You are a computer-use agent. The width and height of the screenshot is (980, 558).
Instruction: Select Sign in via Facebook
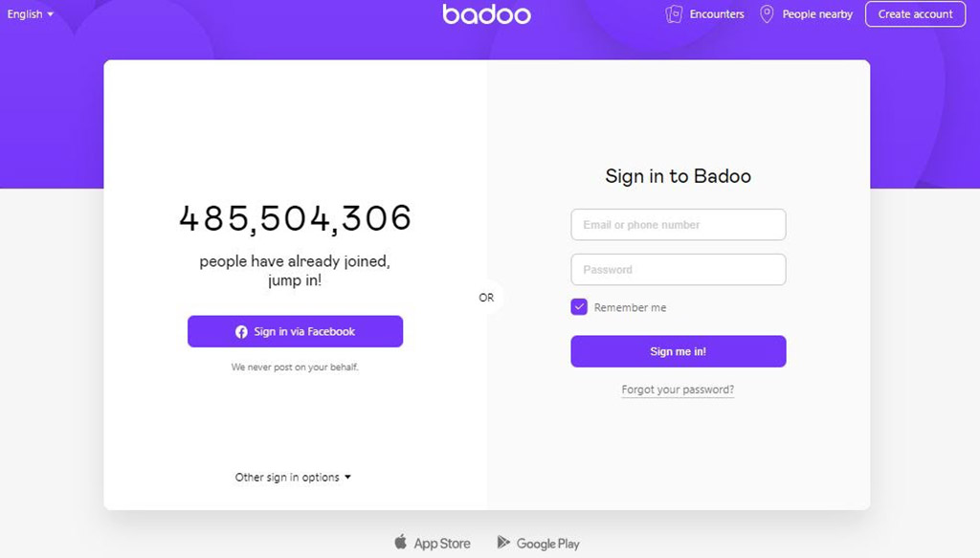295,331
